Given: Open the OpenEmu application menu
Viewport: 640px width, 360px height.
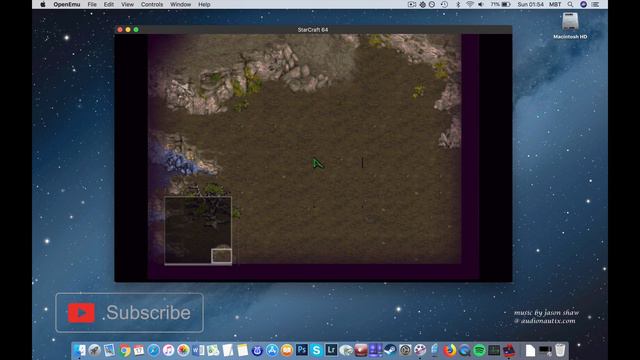Looking at the screenshot, I should [x=67, y=4].
